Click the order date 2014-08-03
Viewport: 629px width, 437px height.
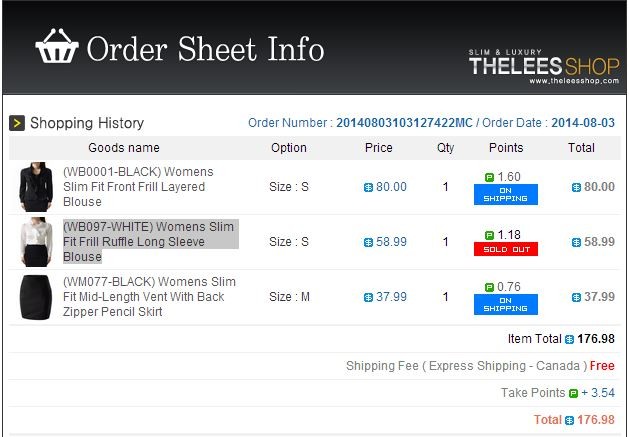[583, 123]
